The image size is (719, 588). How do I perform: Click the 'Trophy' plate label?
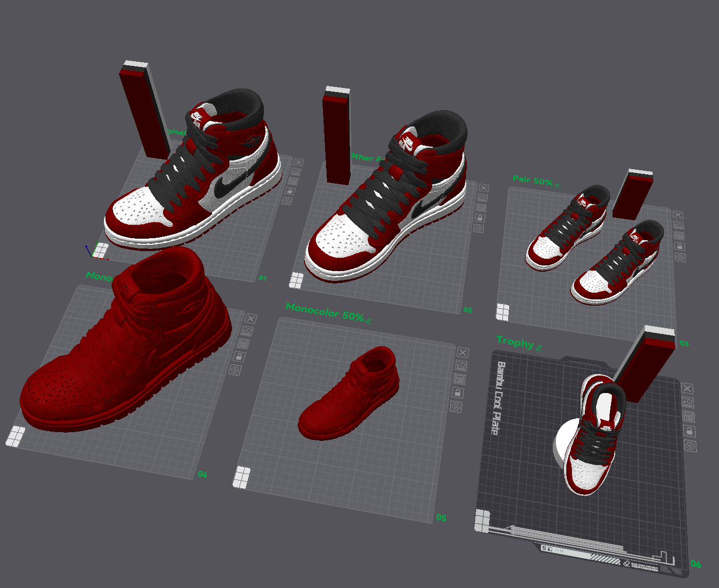pos(515,342)
